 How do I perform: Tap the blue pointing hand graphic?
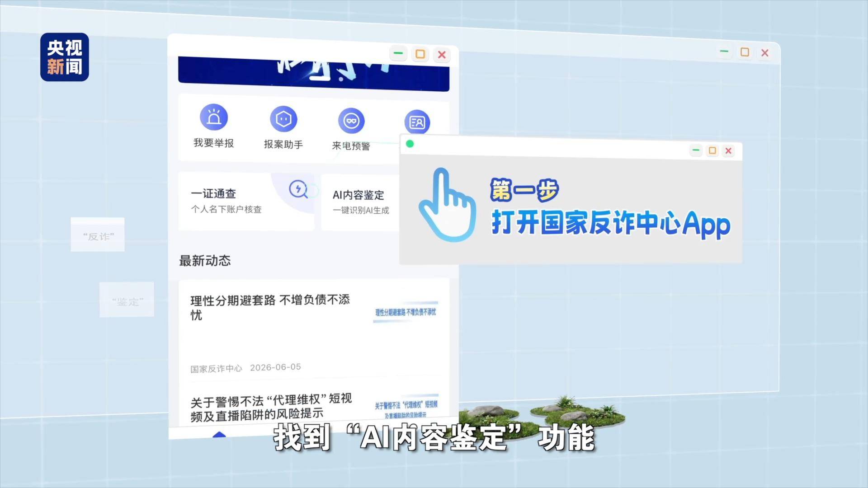pos(447,204)
